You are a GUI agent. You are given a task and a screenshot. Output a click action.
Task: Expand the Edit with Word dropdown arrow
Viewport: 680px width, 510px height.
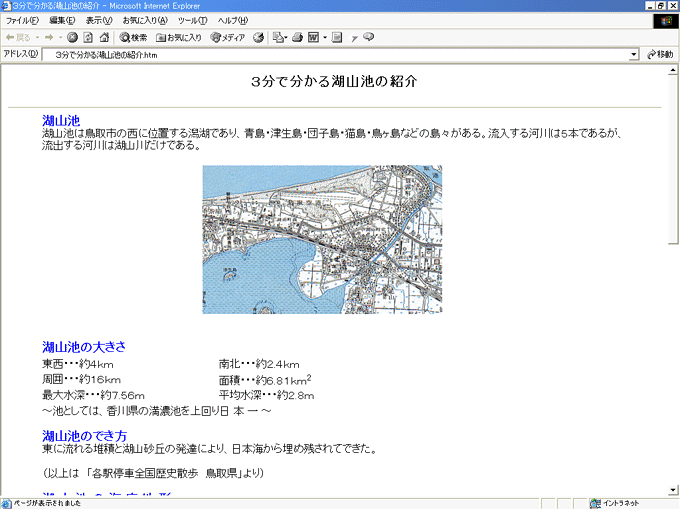click(326, 37)
